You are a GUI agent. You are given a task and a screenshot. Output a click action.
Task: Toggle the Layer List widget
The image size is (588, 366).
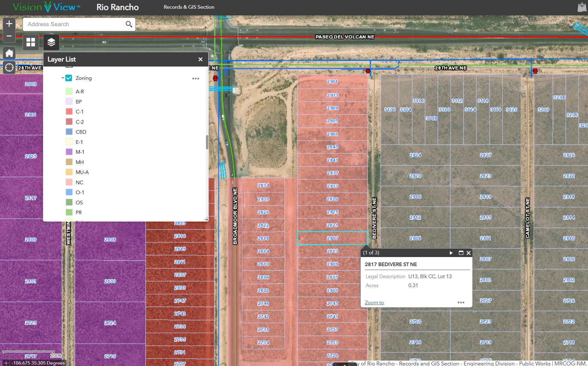51,42
